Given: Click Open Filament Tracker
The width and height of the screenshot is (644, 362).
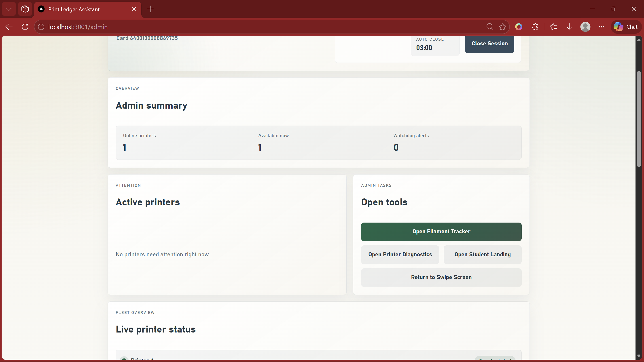Looking at the screenshot, I should coord(441,232).
